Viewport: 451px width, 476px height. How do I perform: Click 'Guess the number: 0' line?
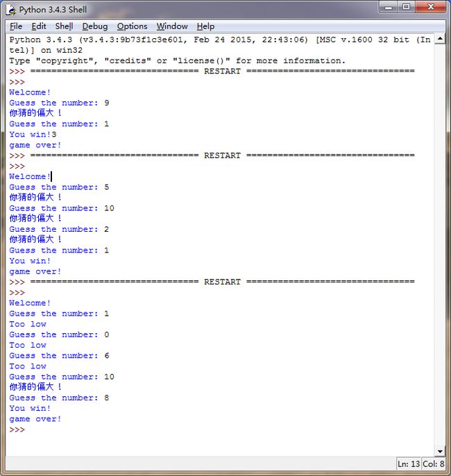(59, 334)
